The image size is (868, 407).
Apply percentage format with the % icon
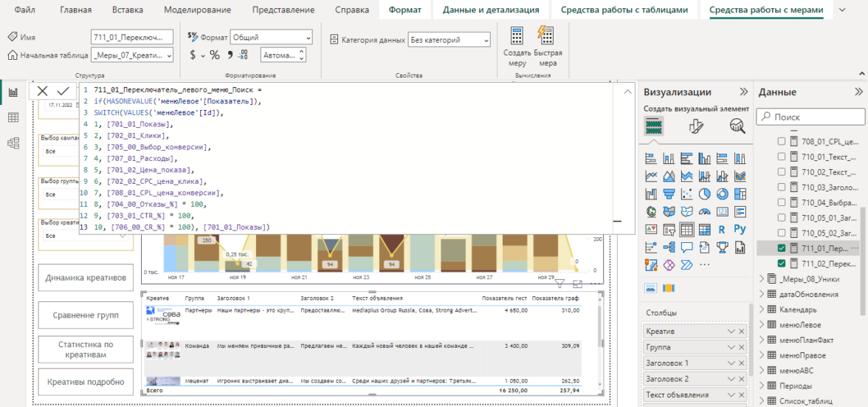tap(215, 55)
